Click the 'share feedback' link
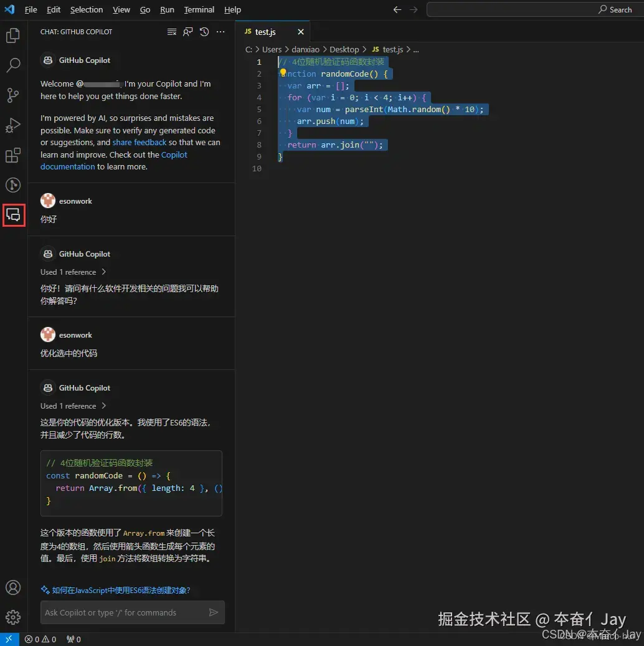644x646 pixels. tap(139, 142)
